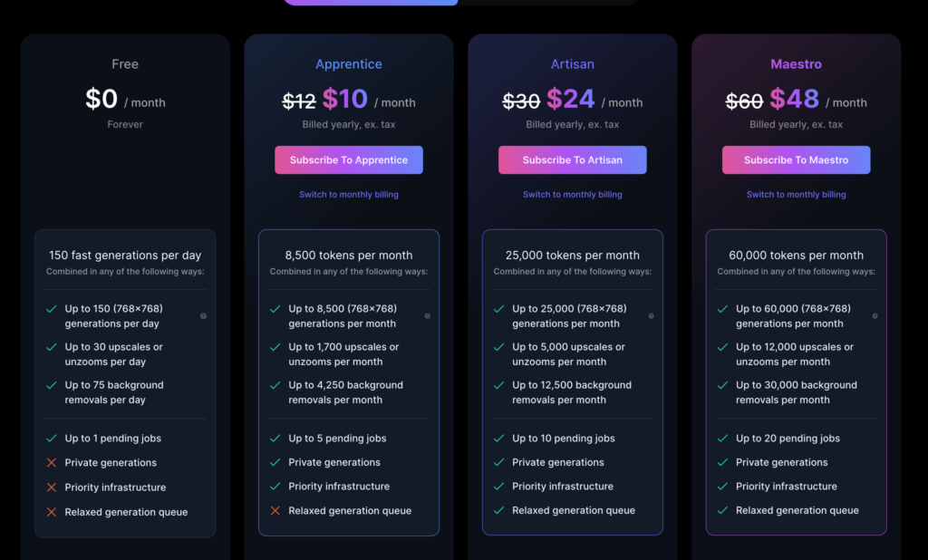Subscribe to the Apprentice plan

[349, 159]
